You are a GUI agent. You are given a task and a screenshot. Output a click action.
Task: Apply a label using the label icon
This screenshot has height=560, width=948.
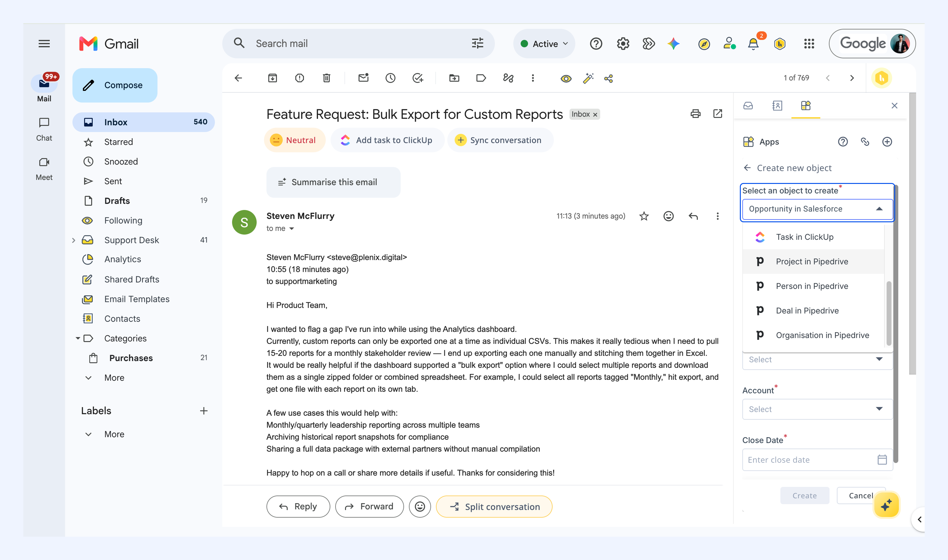(x=481, y=78)
